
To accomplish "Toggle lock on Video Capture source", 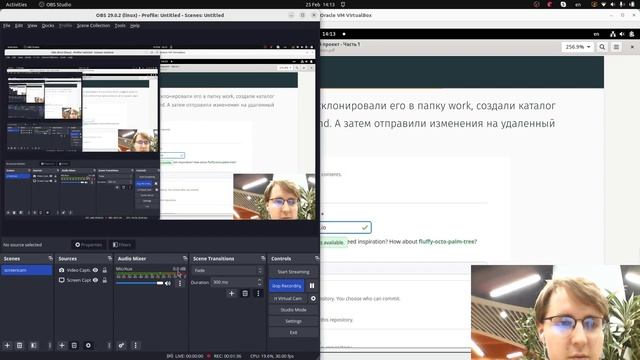I will tap(104, 270).
